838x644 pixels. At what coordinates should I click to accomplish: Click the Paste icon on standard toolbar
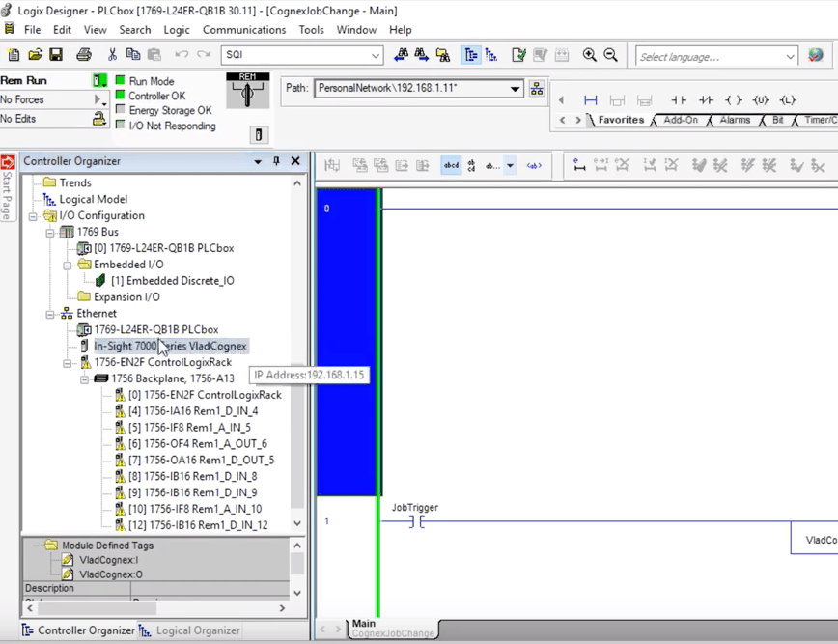pos(154,56)
